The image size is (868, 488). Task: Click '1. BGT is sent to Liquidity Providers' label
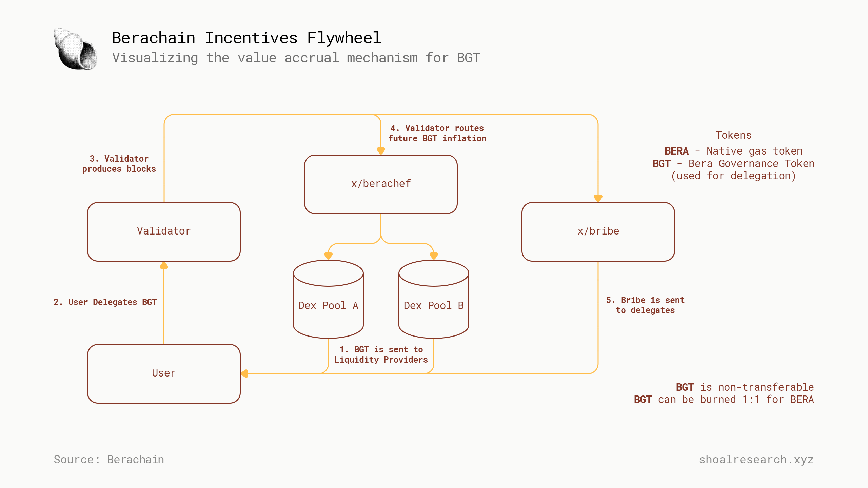point(381,354)
